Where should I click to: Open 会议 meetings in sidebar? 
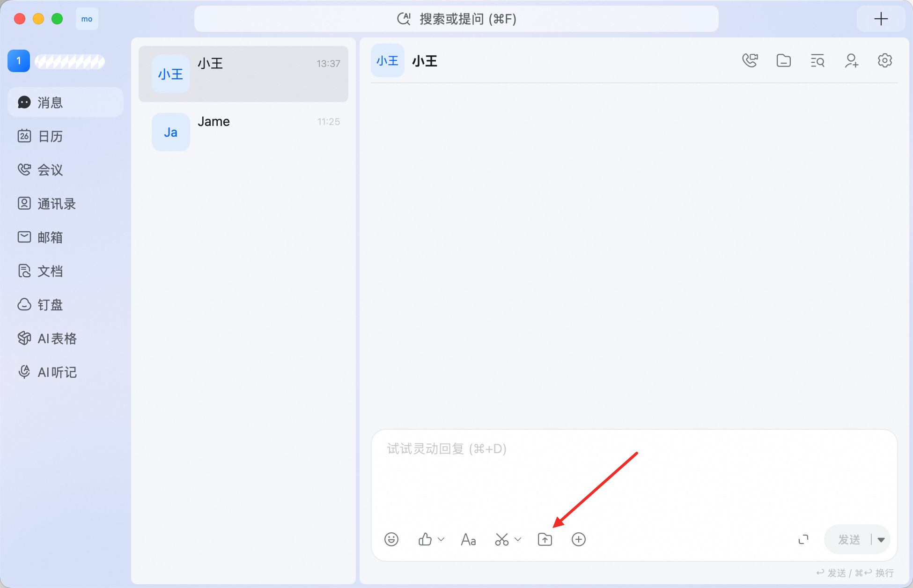tap(66, 170)
